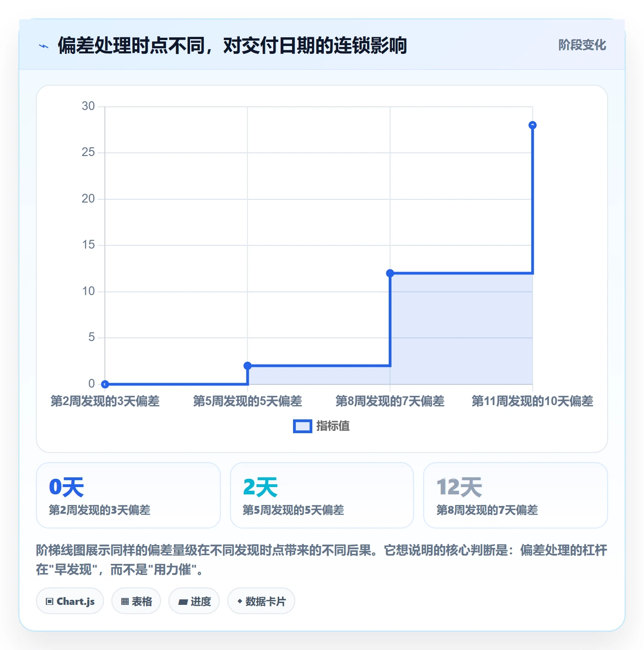Toggle the 指标值 legend swatch
The height and width of the screenshot is (650, 644).
[x=302, y=426]
